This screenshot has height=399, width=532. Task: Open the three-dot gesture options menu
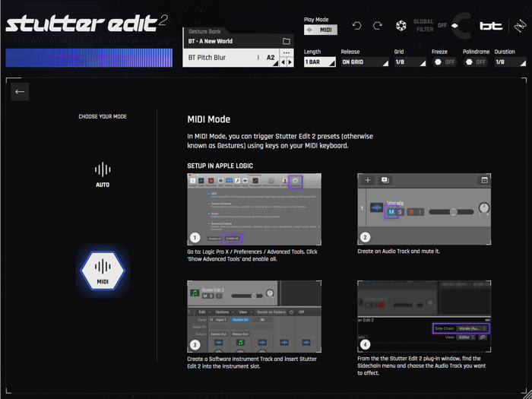click(x=287, y=52)
